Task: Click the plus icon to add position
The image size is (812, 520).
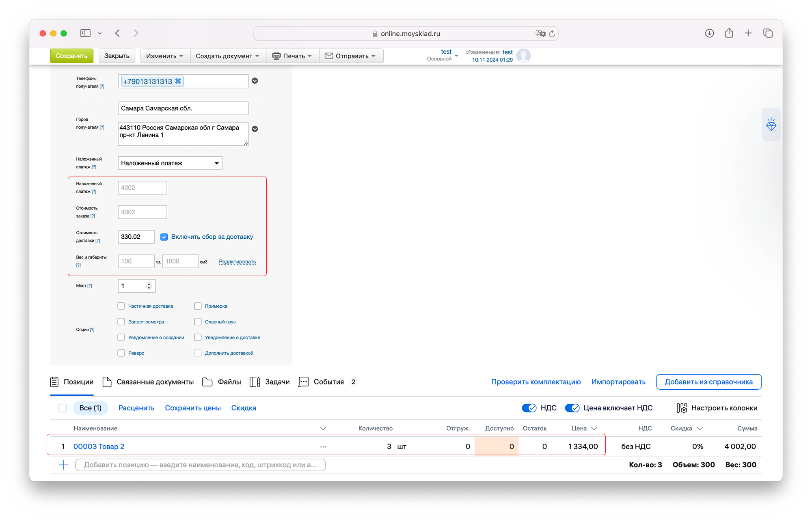Action: (64, 465)
